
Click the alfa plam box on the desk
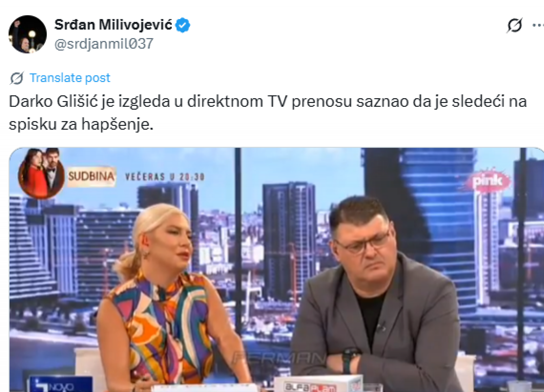pyautogui.click(x=318, y=384)
